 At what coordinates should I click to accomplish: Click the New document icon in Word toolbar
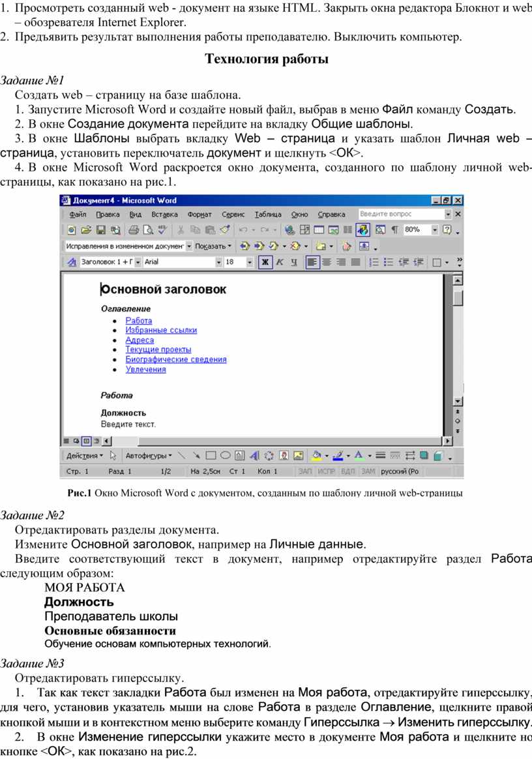pyautogui.click(x=72, y=230)
